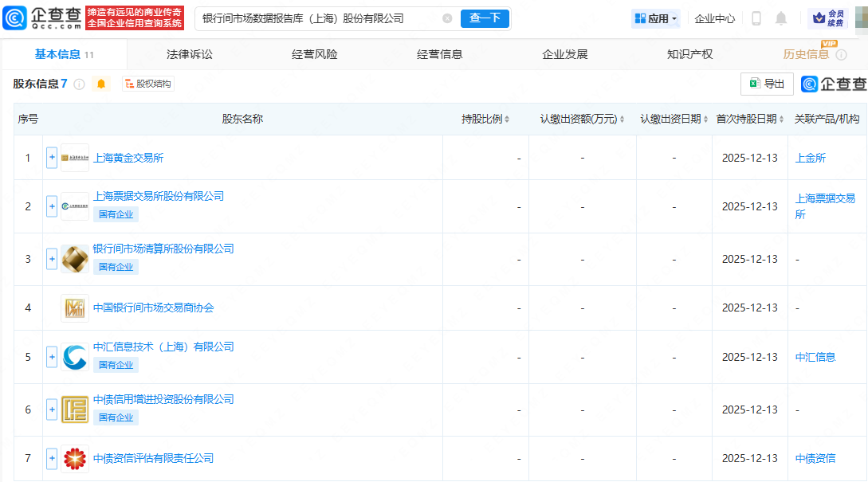Image resolution: width=868 pixels, height=482 pixels.
Task: Click the Qcc.com logo icon
Action: pyautogui.click(x=15, y=18)
